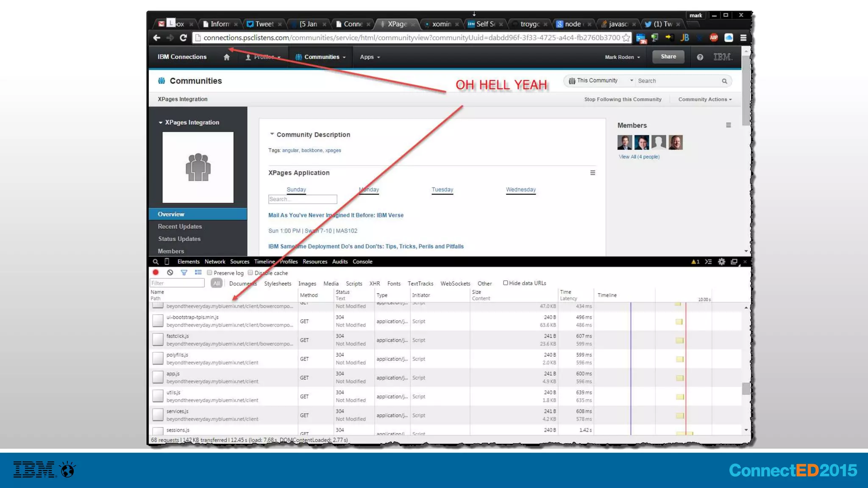Collapse the Community Description section

click(272, 134)
